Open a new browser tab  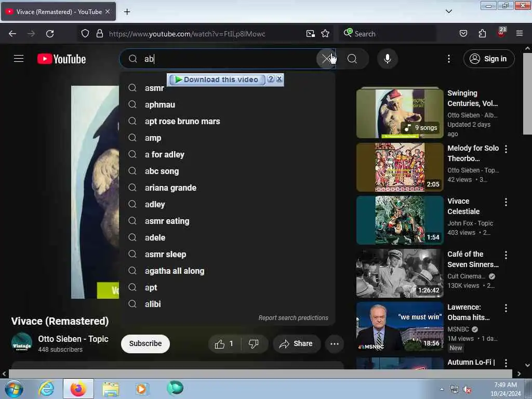127,12
